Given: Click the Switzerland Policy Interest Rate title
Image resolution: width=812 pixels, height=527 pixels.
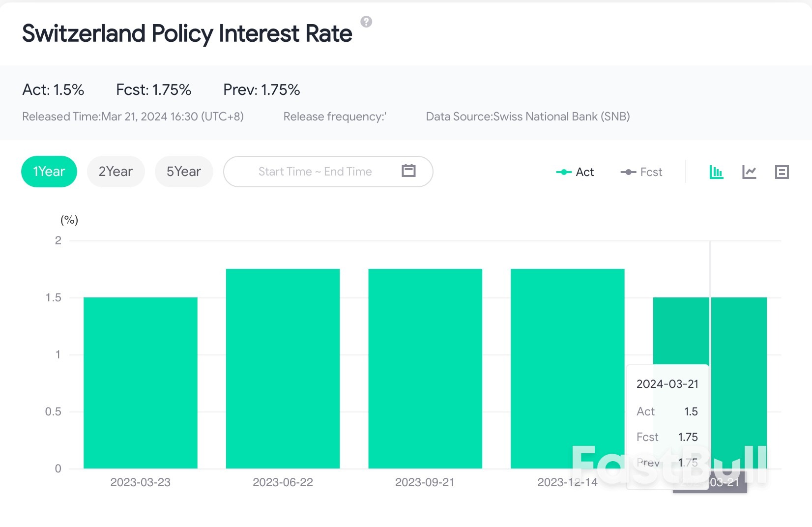Looking at the screenshot, I should pyautogui.click(x=187, y=32).
